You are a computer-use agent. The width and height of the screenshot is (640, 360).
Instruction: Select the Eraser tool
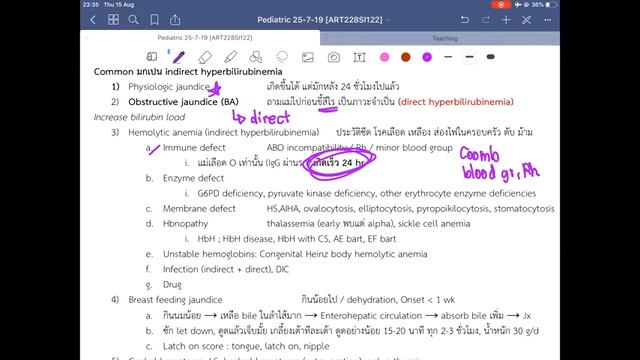(x=205, y=57)
